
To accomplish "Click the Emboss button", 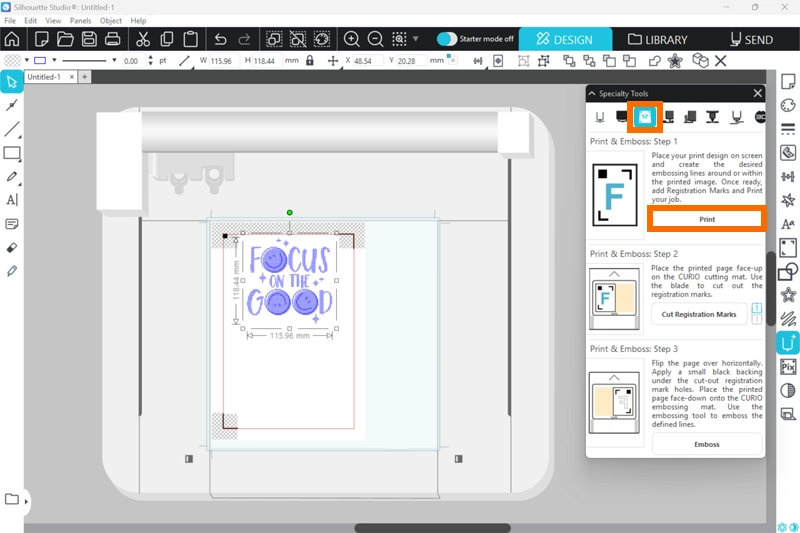I will pos(706,442).
